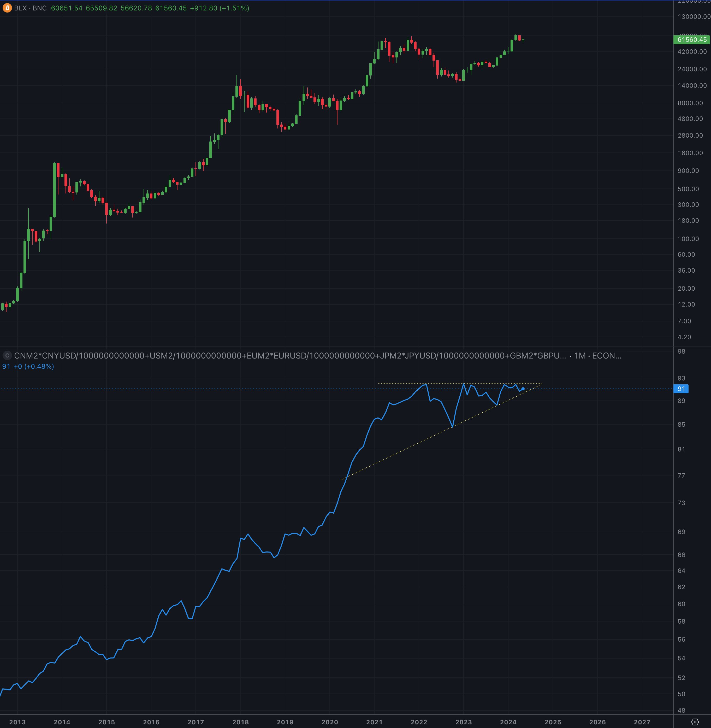Click the 69 level on M2 scale
The height and width of the screenshot is (728, 711).
click(x=681, y=532)
